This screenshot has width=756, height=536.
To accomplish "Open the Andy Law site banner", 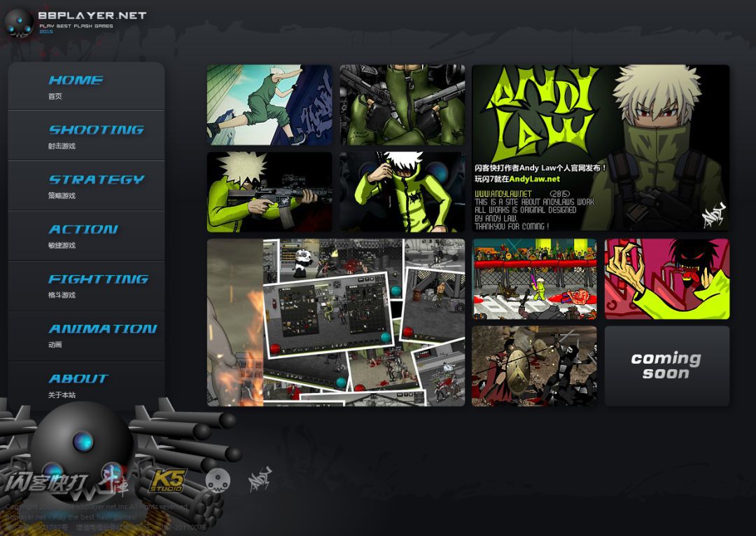I will [601, 148].
